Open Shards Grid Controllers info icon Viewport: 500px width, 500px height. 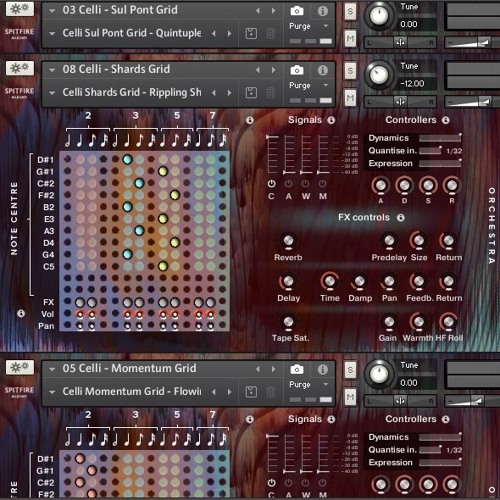click(x=446, y=120)
